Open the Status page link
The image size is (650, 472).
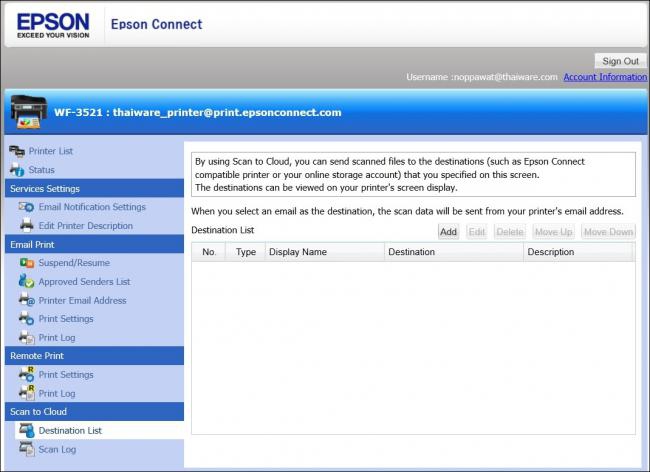pyautogui.click(x=41, y=170)
